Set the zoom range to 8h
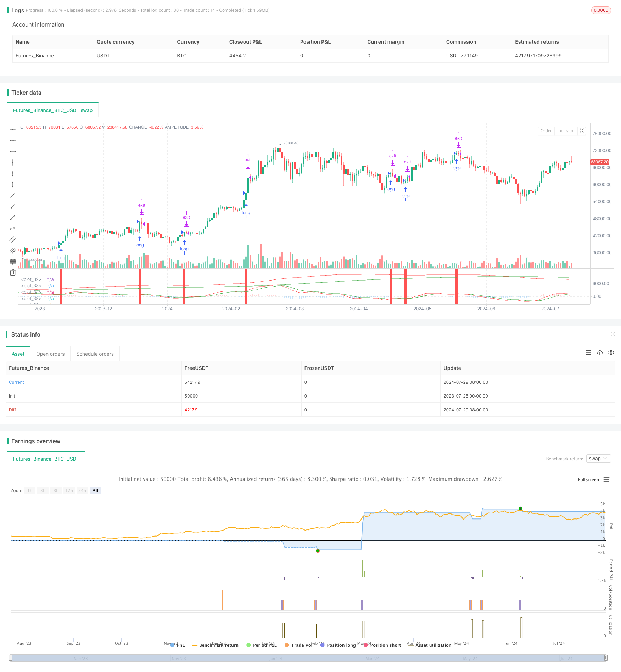621x672 pixels. 56,490
